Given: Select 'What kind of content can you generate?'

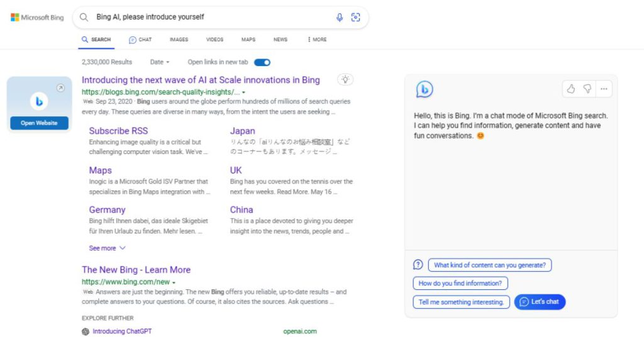Looking at the screenshot, I should 489,265.
